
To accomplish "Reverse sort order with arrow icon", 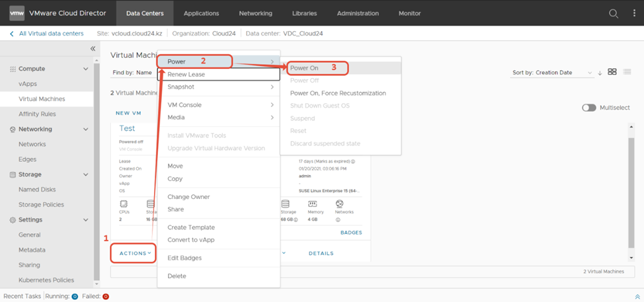I will [x=600, y=73].
